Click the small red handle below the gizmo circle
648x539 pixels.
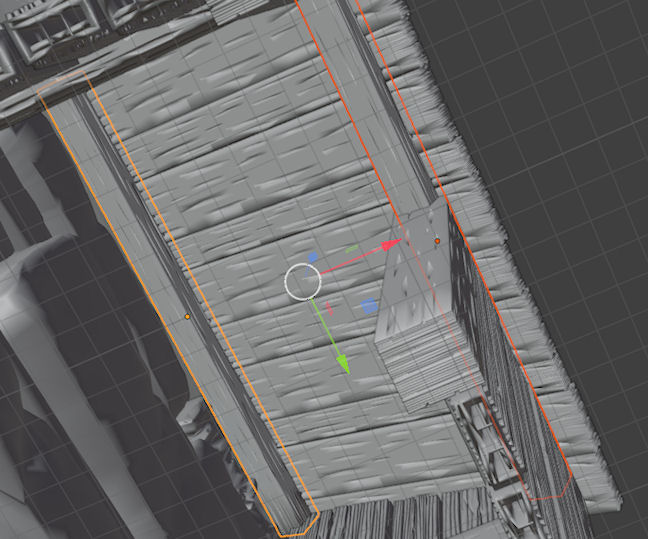pyautogui.click(x=331, y=310)
